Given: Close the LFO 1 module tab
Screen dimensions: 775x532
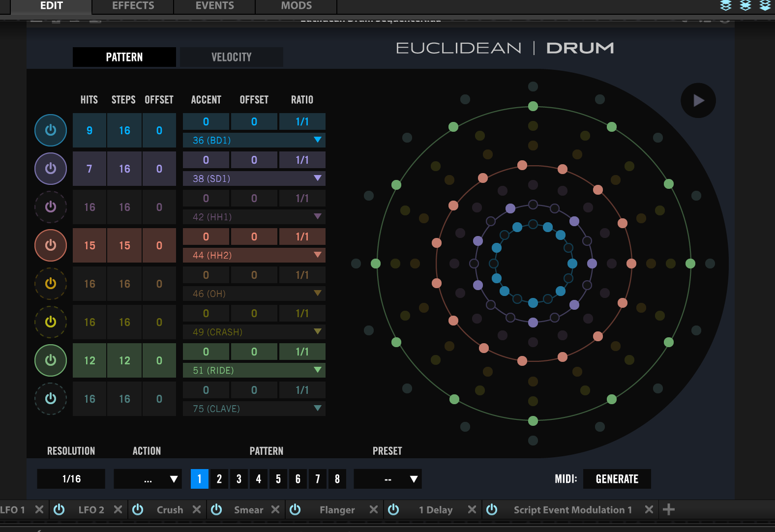Looking at the screenshot, I should click(x=39, y=509).
